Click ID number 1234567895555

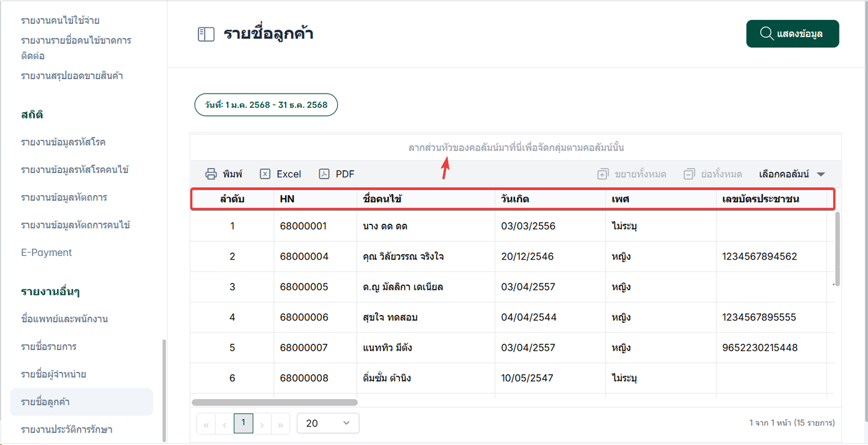click(x=759, y=317)
